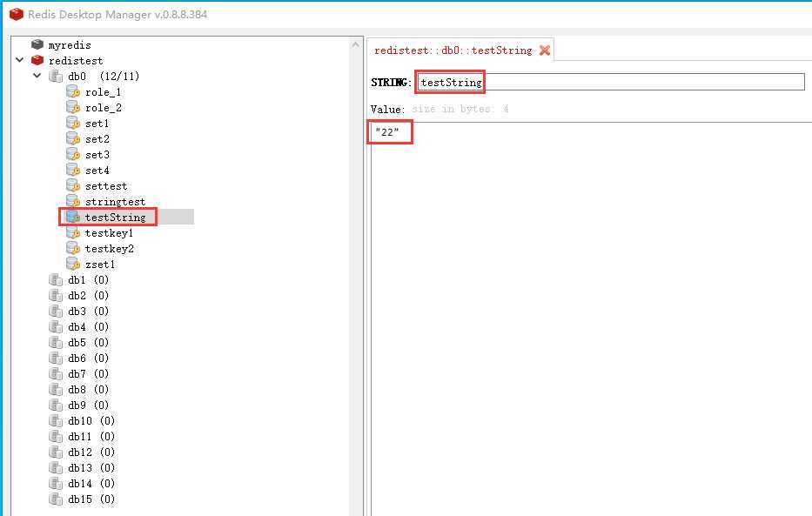Select the stringtest key

(x=115, y=201)
